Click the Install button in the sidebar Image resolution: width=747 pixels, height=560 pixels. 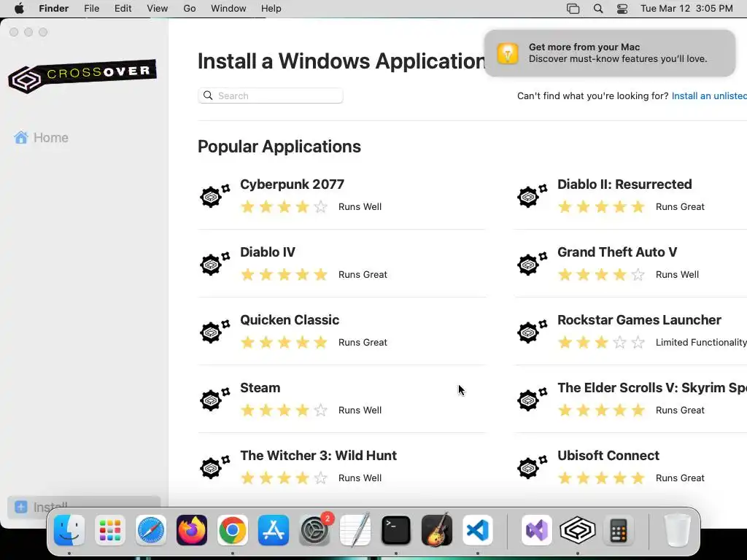[84, 507]
